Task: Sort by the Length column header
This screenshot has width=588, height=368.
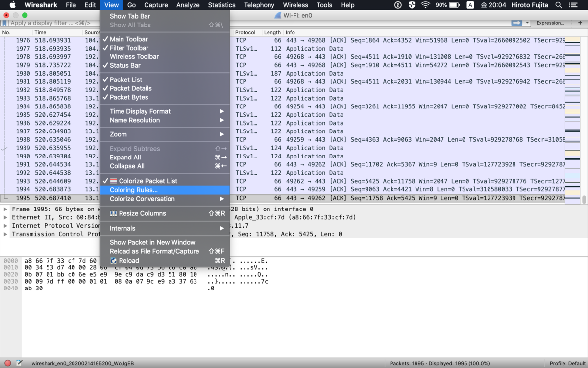Action: coord(273,32)
